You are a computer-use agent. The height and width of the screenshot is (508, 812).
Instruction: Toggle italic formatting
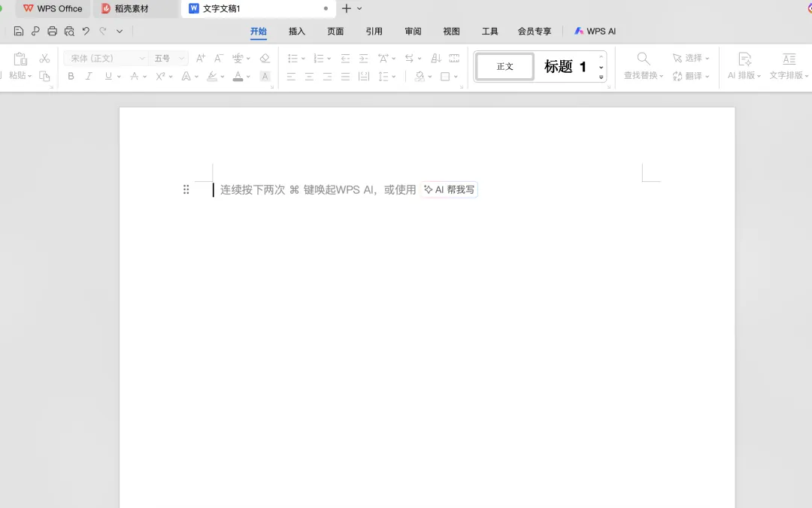click(89, 76)
